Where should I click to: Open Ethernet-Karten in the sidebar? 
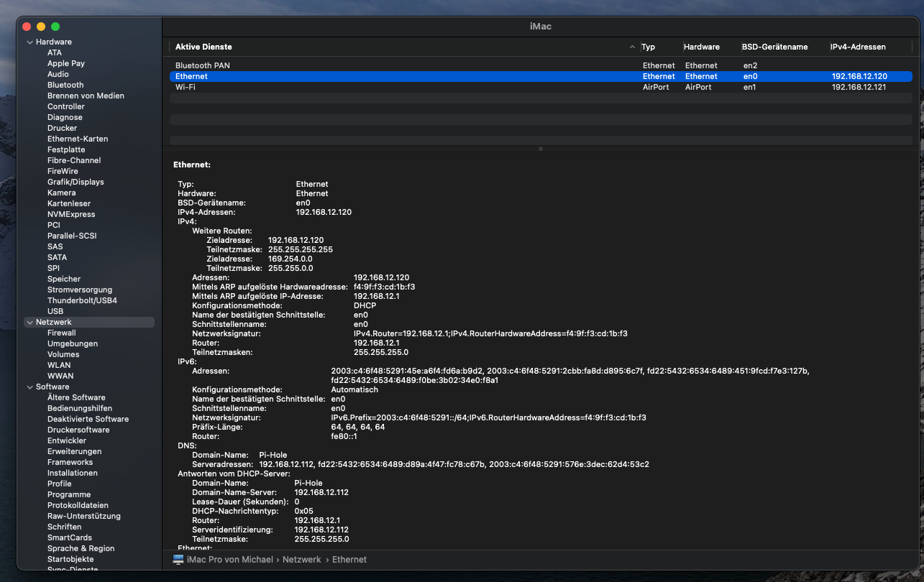click(x=78, y=139)
